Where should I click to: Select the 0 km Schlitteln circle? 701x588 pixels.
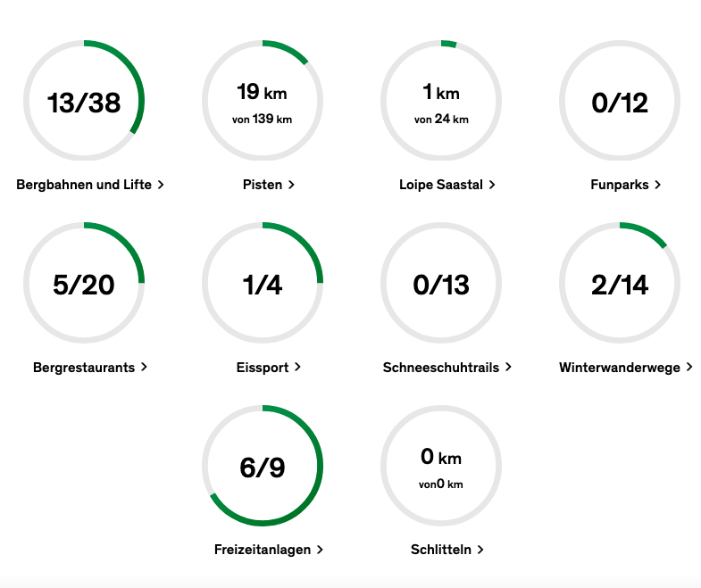click(441, 466)
